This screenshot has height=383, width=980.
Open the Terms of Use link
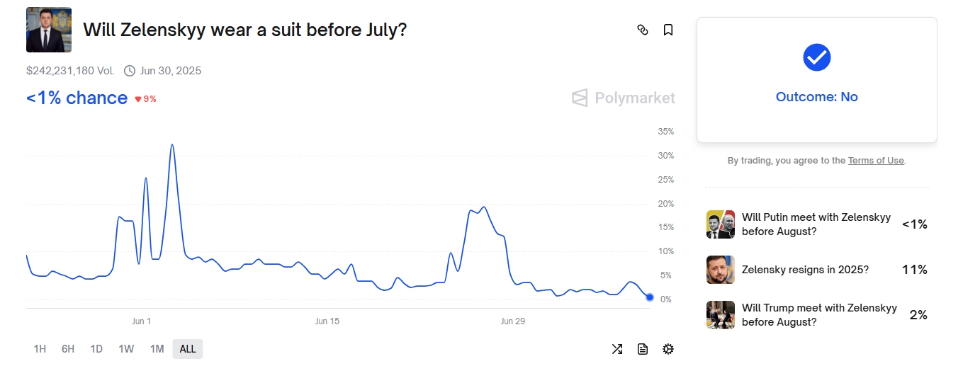coord(876,161)
